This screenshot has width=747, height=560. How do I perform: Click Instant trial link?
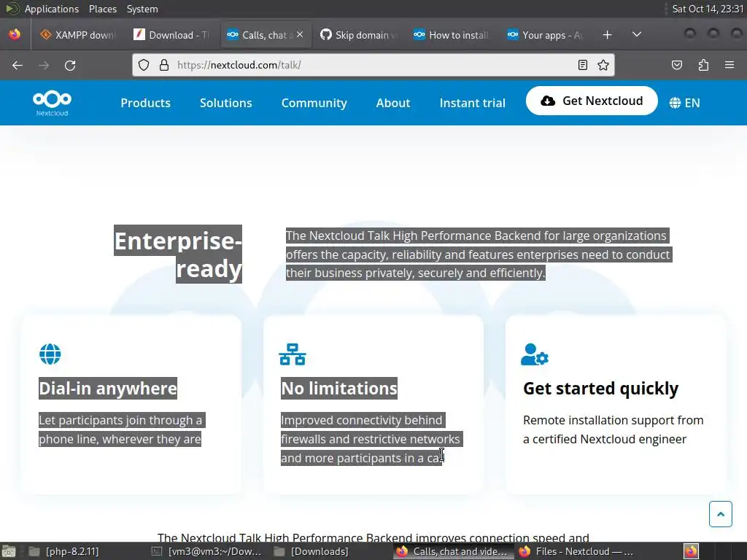point(472,103)
